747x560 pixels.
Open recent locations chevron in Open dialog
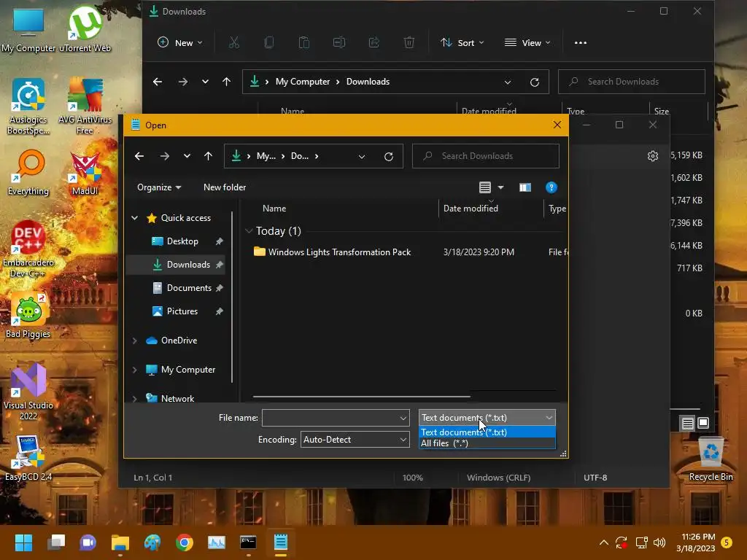pyautogui.click(x=187, y=156)
